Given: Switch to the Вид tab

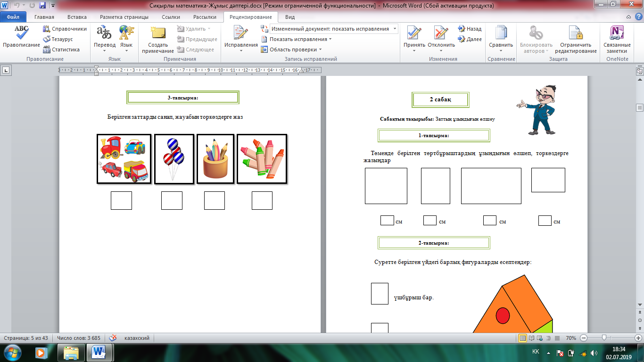Looking at the screenshot, I should 290,17.
